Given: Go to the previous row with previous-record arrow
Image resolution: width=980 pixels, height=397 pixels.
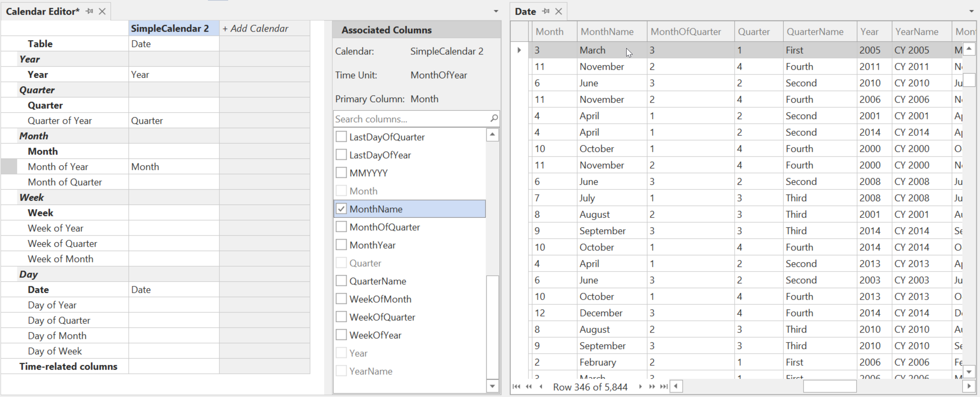Looking at the screenshot, I should (541, 387).
